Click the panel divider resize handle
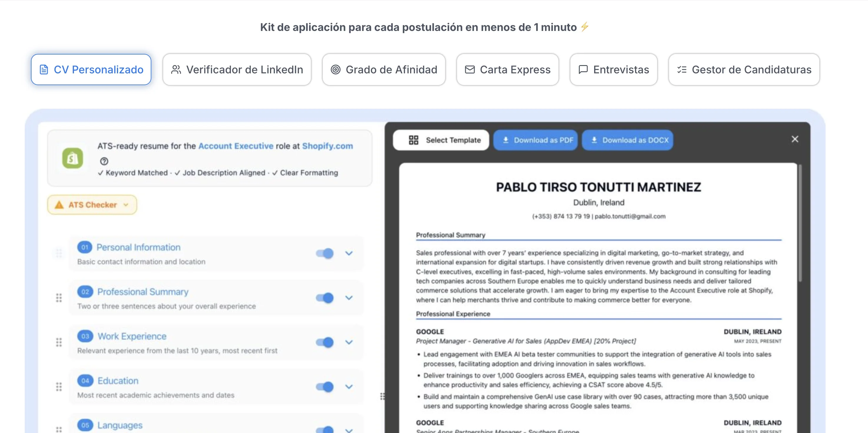This screenshot has width=868, height=433. [x=382, y=396]
